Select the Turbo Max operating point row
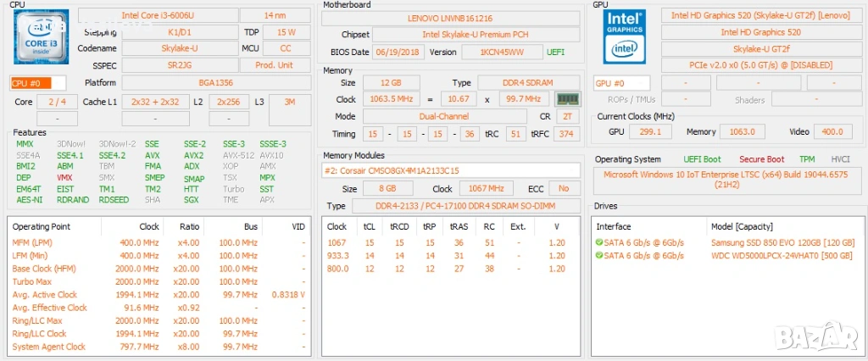The height and width of the screenshot is (361, 868). click(32, 281)
